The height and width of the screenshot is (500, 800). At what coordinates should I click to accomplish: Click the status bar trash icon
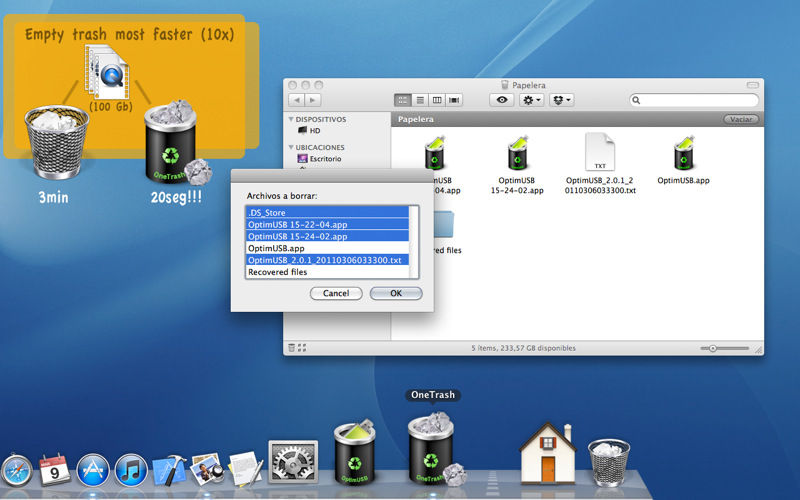coord(291,348)
